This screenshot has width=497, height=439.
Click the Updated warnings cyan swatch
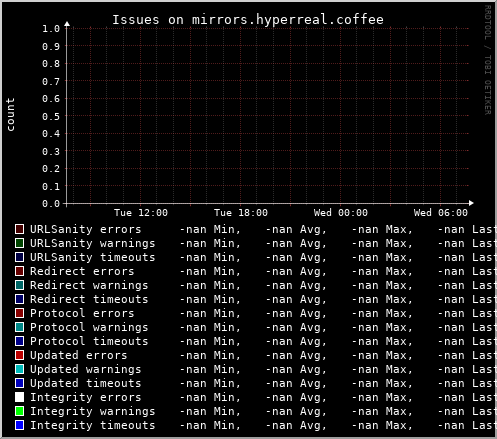pos(19,369)
